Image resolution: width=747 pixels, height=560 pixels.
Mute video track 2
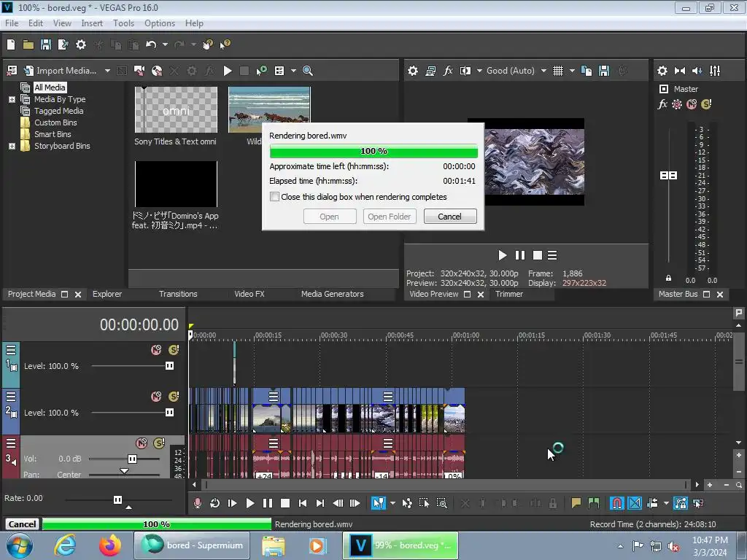click(x=156, y=397)
